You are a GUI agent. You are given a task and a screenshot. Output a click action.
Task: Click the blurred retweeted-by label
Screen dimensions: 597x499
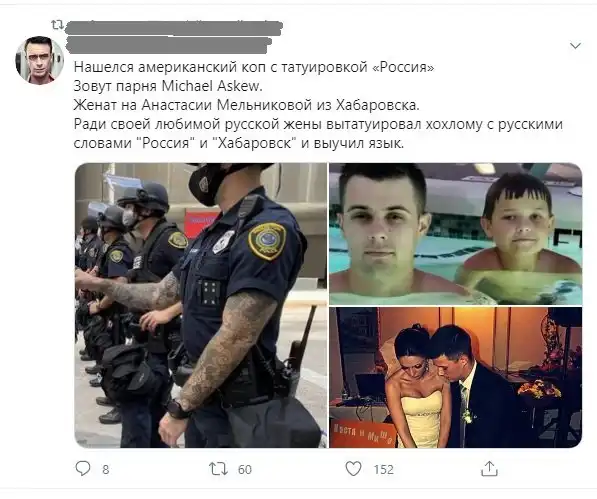click(x=174, y=27)
